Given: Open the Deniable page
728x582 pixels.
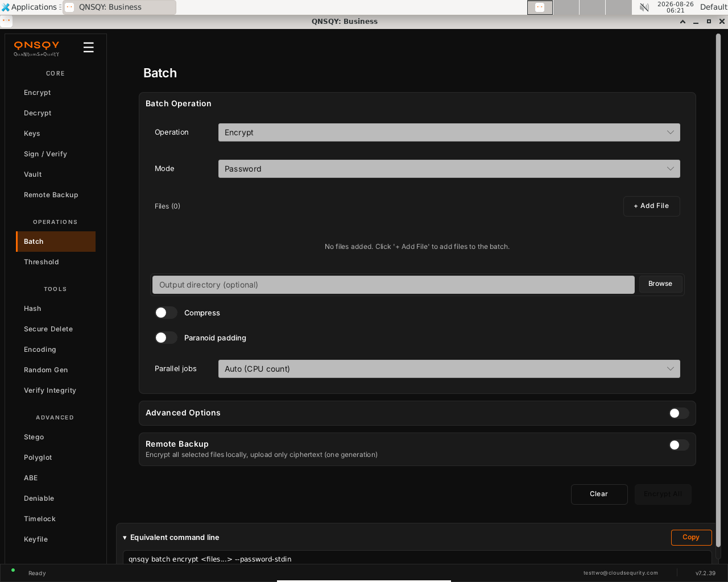Looking at the screenshot, I should 56,498.
